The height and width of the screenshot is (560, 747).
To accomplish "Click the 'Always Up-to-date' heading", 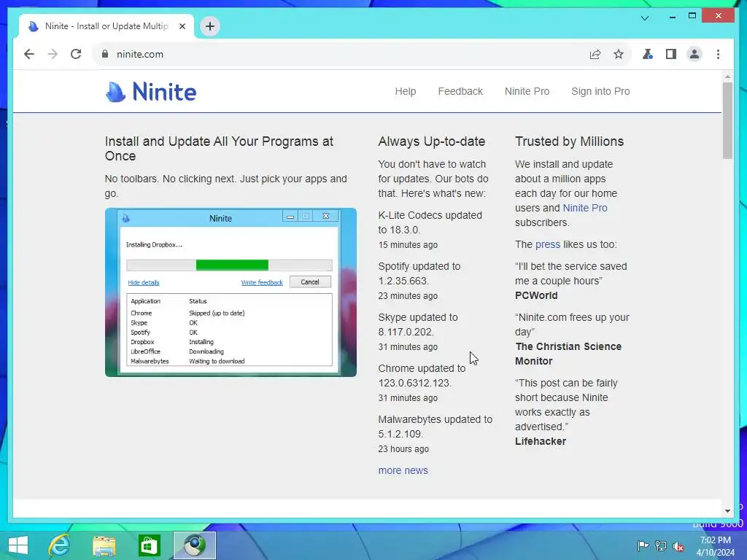I will click(432, 141).
